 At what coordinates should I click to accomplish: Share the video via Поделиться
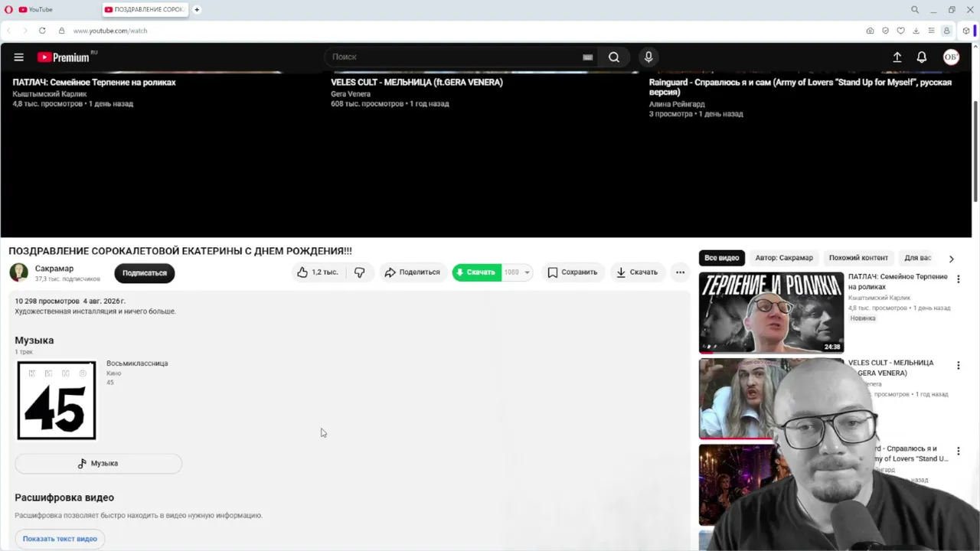tap(413, 272)
